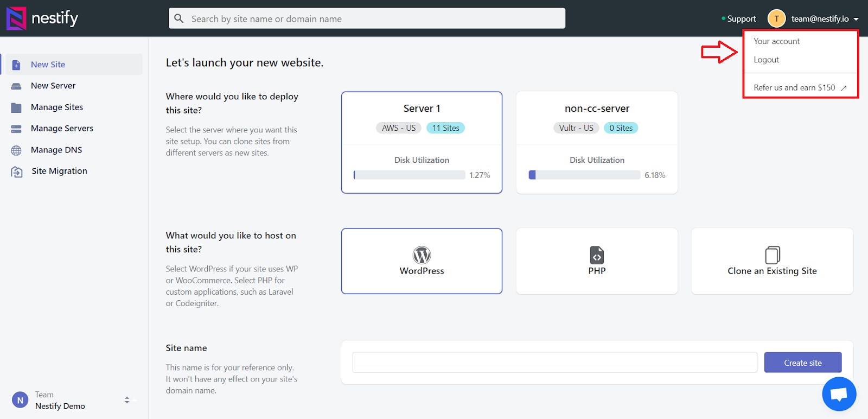The width and height of the screenshot is (868, 419).
Task: Choose Logout from account menu
Action: [x=766, y=60]
